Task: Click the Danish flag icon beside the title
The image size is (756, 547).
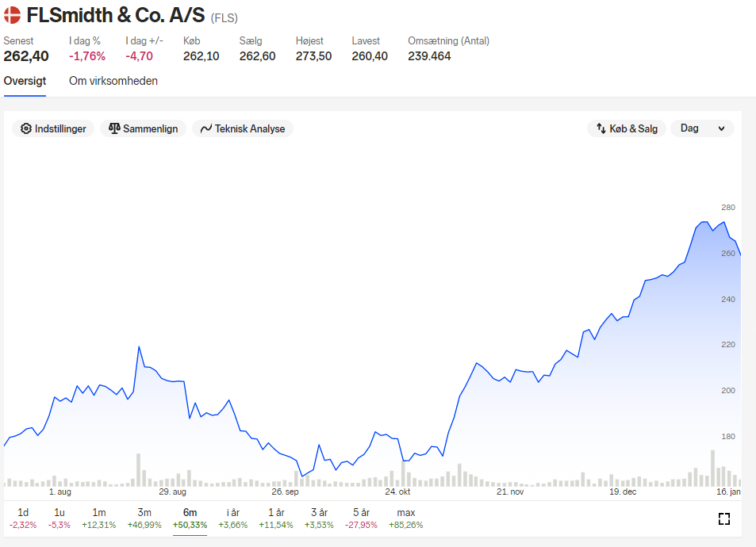Action: tap(12, 15)
